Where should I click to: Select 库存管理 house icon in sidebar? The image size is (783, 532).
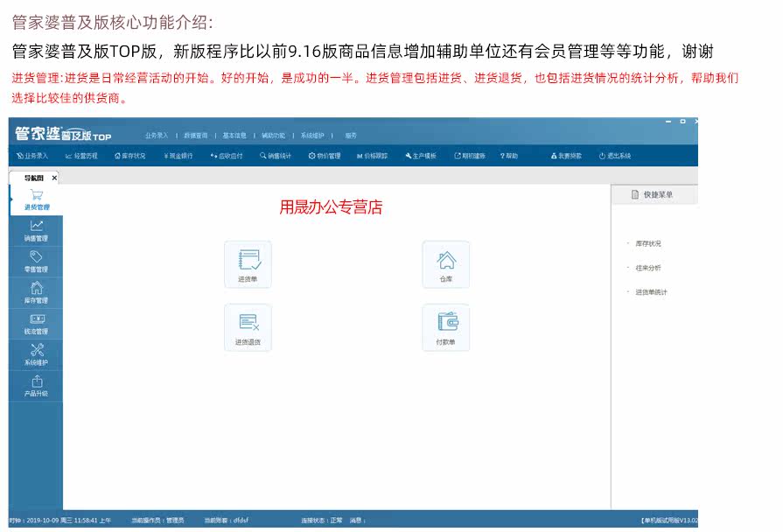pos(36,293)
